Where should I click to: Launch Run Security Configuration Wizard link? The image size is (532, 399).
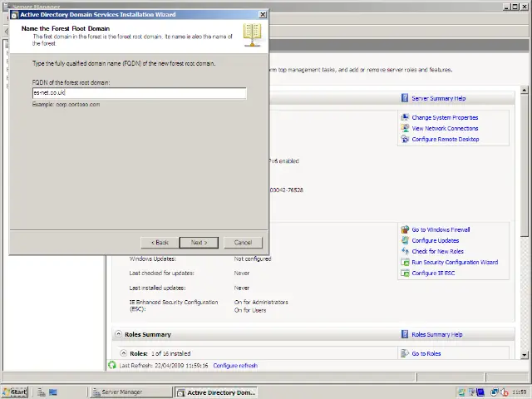(455, 263)
